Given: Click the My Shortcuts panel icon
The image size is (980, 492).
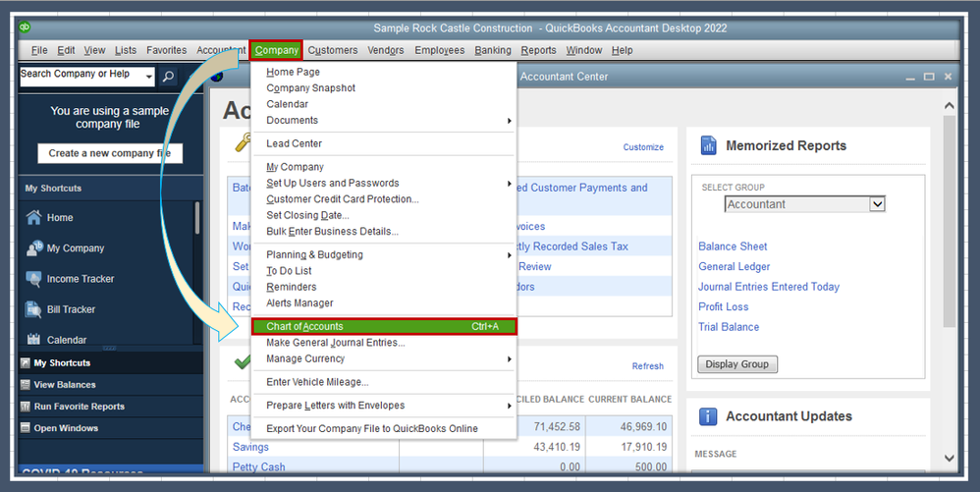Looking at the screenshot, I should coord(25,362).
